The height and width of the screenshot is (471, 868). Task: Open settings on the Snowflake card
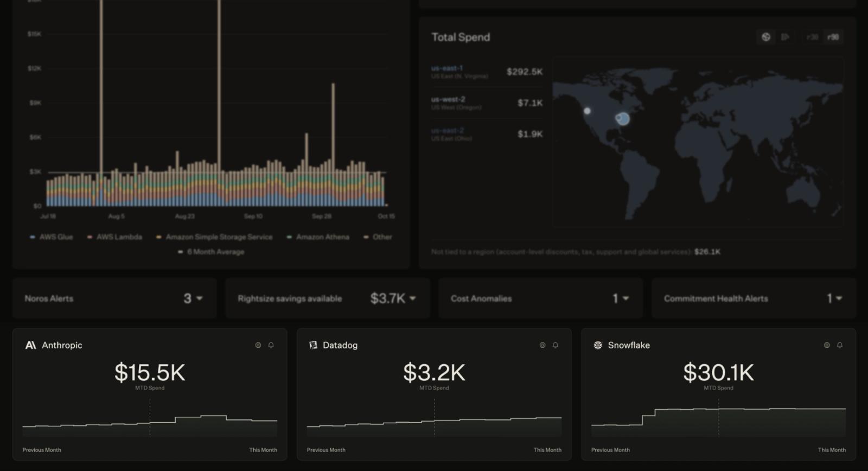click(x=827, y=345)
